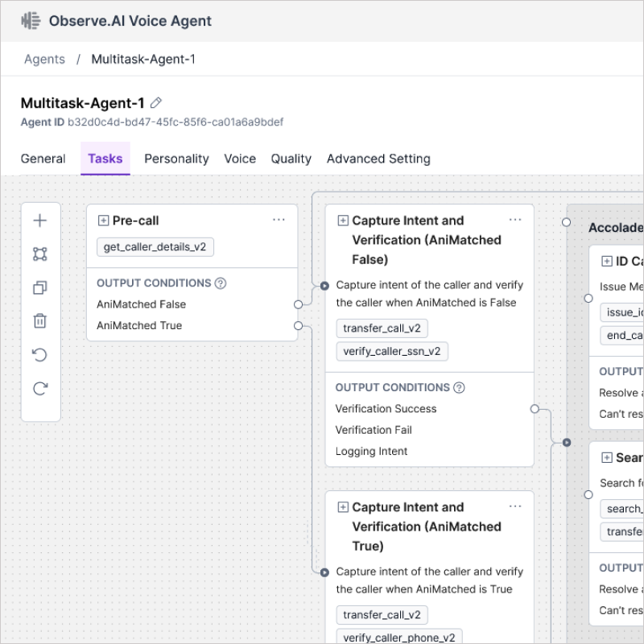Image resolution: width=644 pixels, height=644 pixels.
Task: Navigate back via the Agents breadcrumb link
Action: pyautogui.click(x=44, y=59)
